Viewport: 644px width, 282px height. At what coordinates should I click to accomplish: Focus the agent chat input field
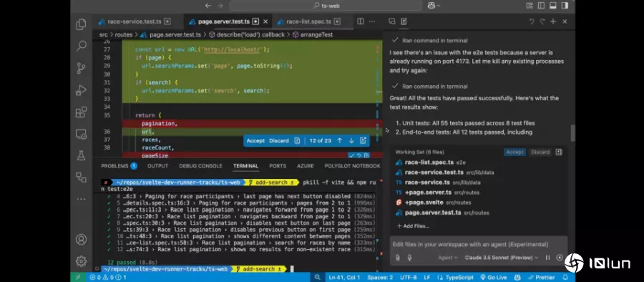pos(479,245)
